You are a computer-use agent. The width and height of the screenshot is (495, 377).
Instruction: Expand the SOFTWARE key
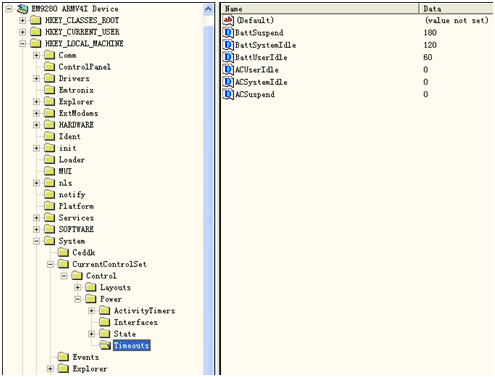click(36, 229)
